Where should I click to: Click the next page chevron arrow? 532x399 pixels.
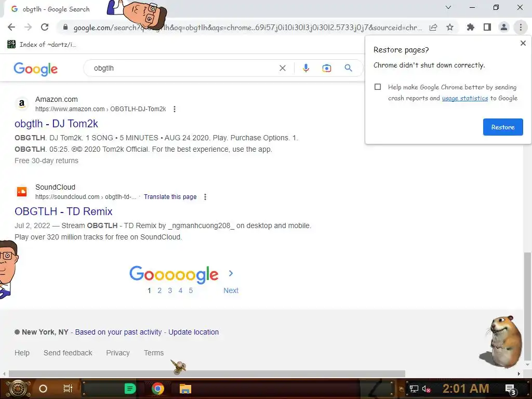point(231,273)
